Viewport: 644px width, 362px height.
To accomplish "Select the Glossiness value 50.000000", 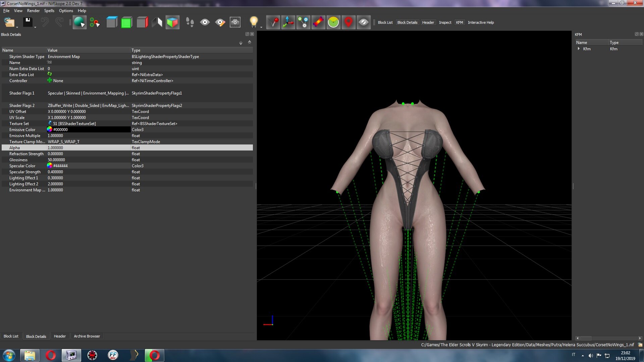I will pyautogui.click(x=56, y=160).
